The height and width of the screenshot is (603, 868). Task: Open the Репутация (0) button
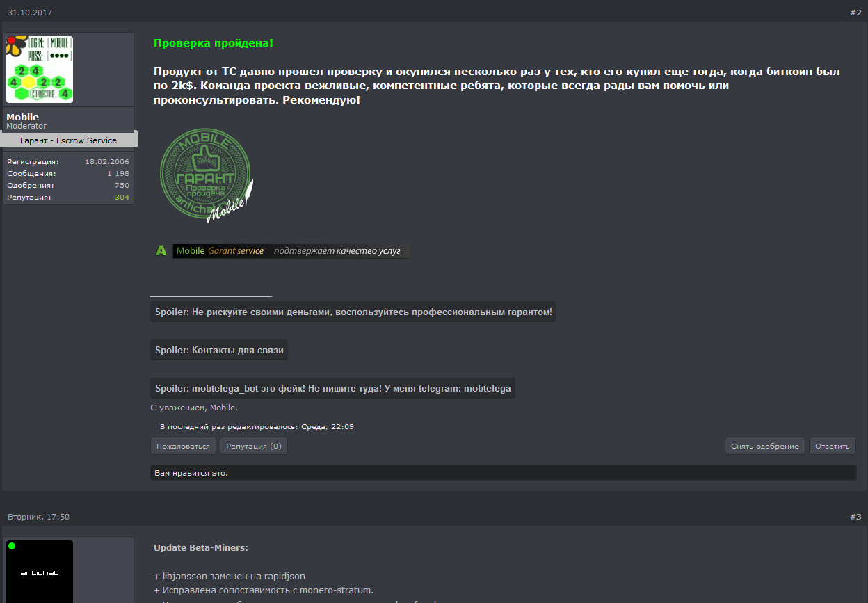[x=254, y=447]
